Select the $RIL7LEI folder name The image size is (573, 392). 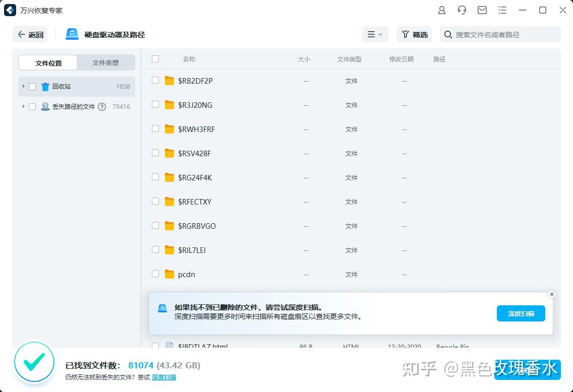pos(192,250)
